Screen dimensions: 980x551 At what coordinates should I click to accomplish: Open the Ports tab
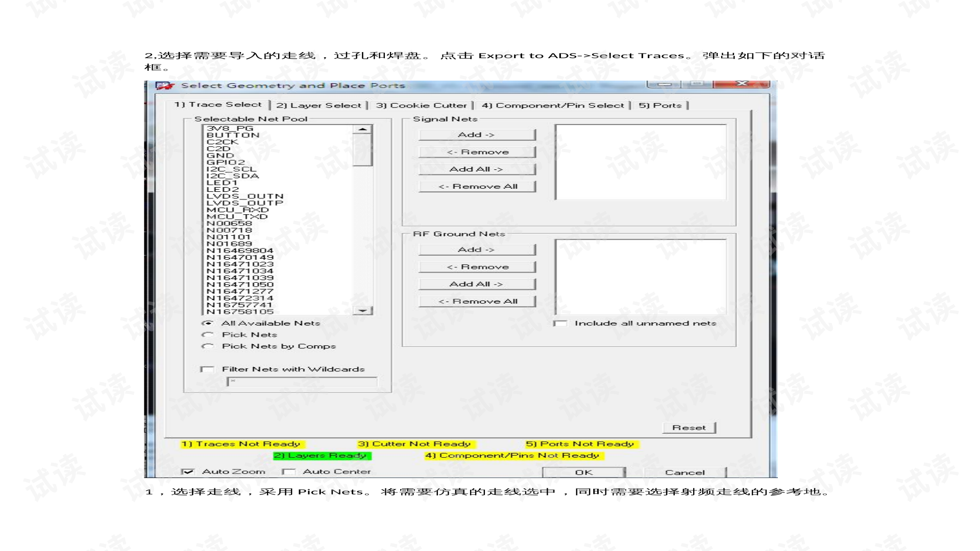(660, 106)
